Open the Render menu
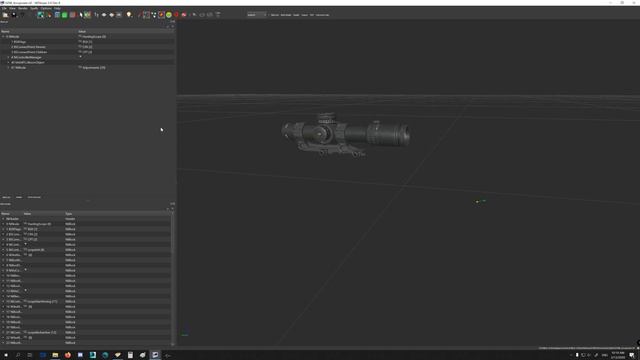 (22, 8)
